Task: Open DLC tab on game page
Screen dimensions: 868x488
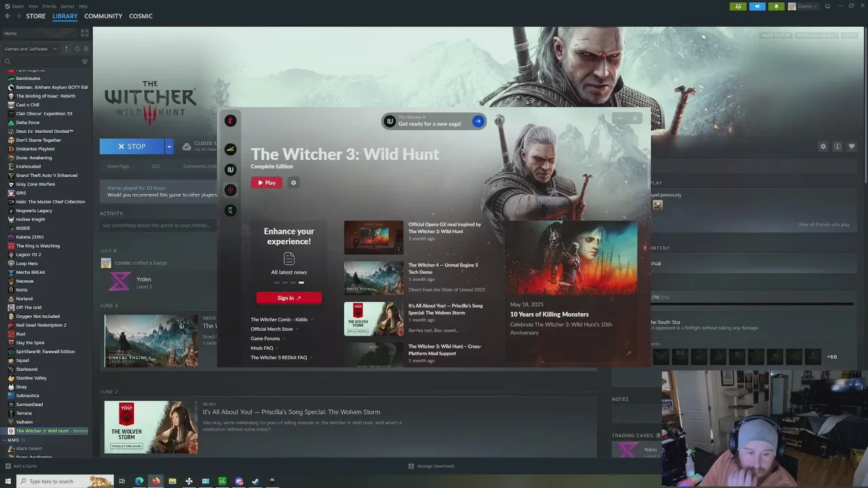Action: 156,166
